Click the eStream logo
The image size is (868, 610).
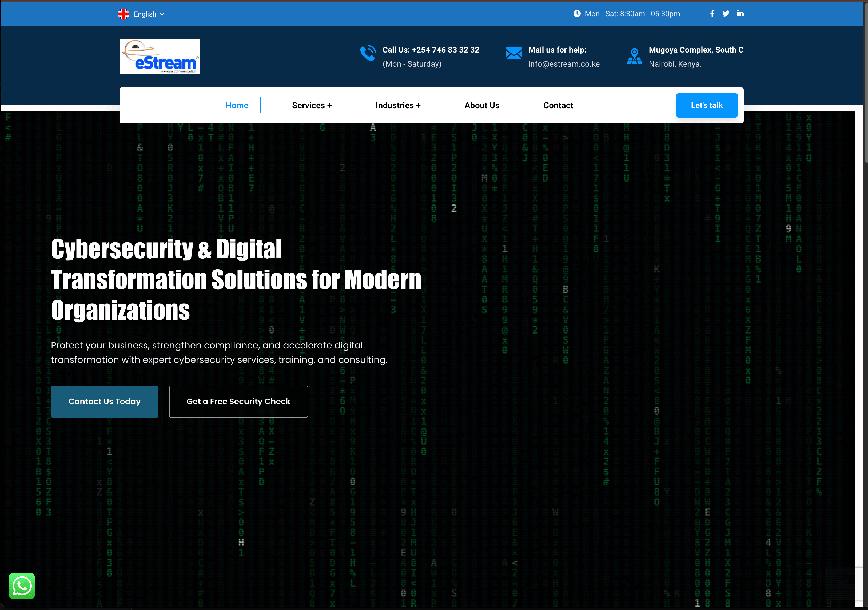click(x=160, y=56)
